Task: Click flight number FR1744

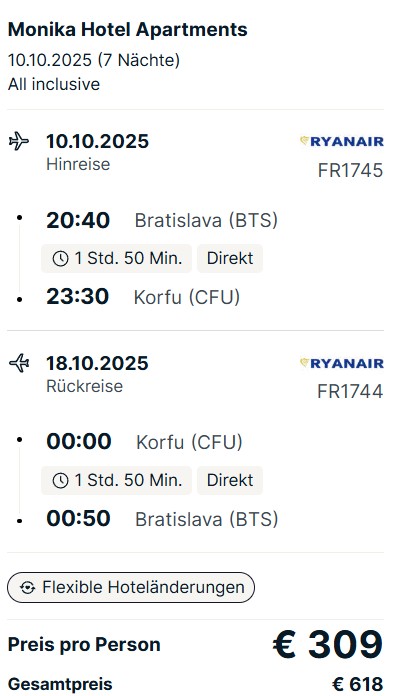Action: pos(350,392)
